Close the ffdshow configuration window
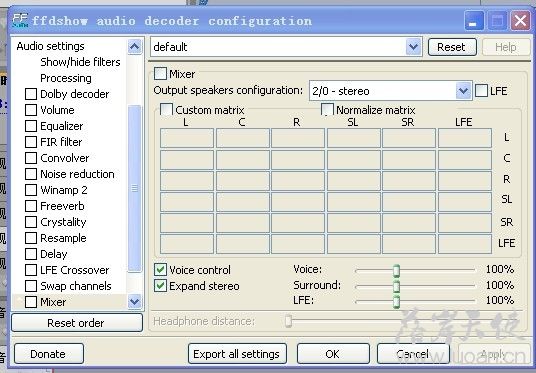Viewport: 536px width, 373px height. pos(520,21)
